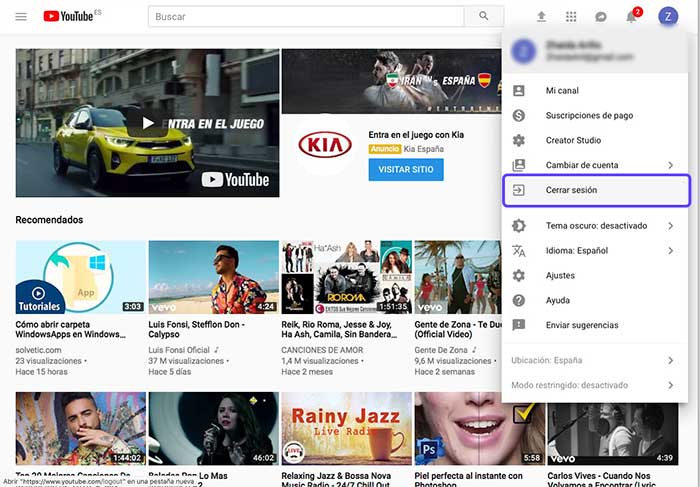Expand Idioma submenu arrow
This screenshot has width=700, height=487.
[x=671, y=251]
